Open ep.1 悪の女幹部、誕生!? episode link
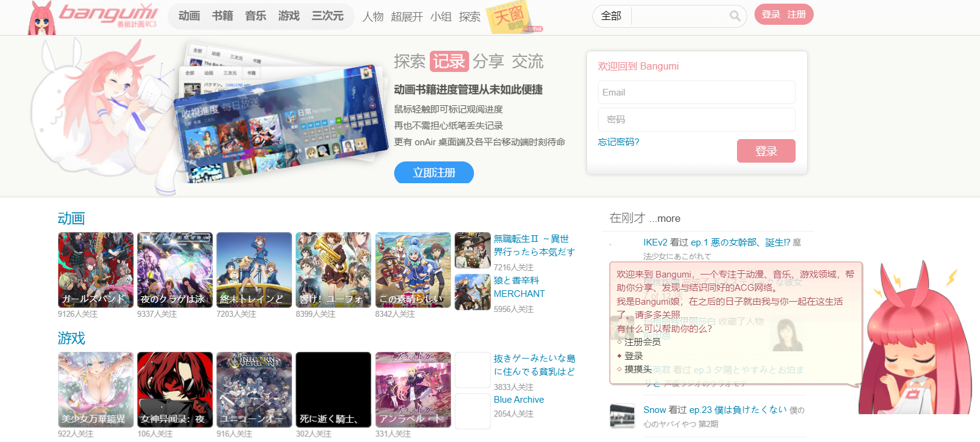 point(741,242)
